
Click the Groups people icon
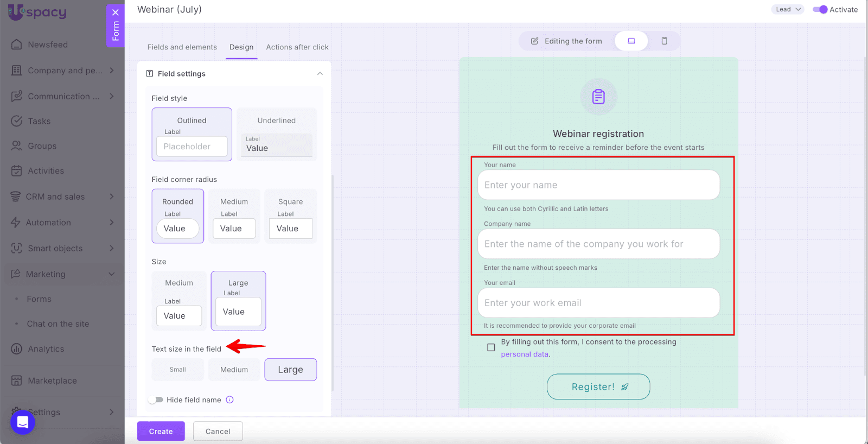(17, 146)
